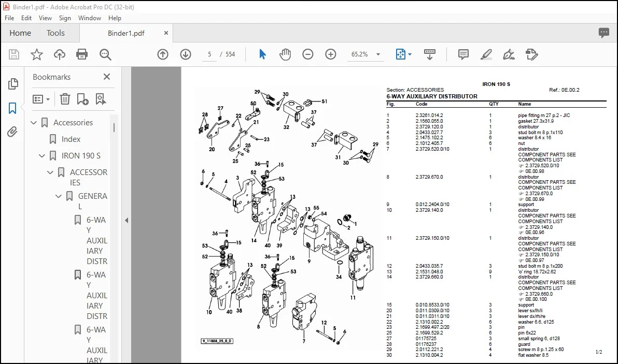
Task: Open second 6-WAY AUXILIARY DISTR bookmark
Action: [x=96, y=296]
